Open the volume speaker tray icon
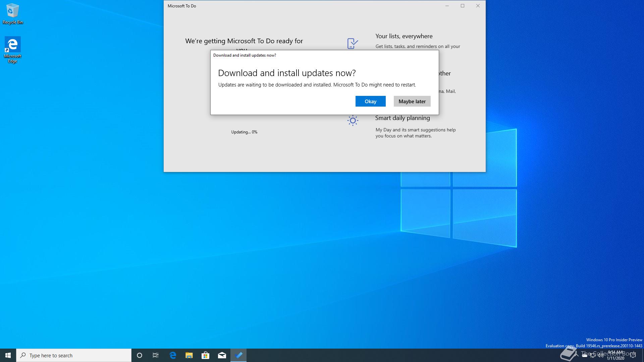 (x=601, y=355)
